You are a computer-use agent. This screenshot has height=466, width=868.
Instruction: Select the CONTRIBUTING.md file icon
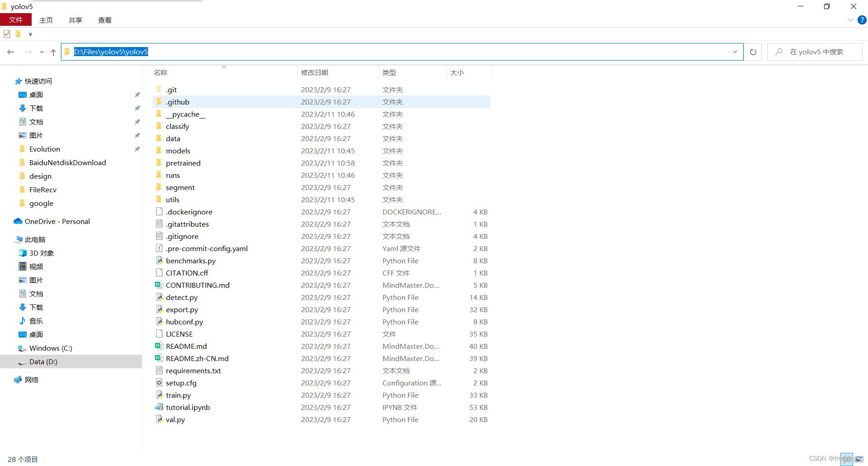coord(159,285)
